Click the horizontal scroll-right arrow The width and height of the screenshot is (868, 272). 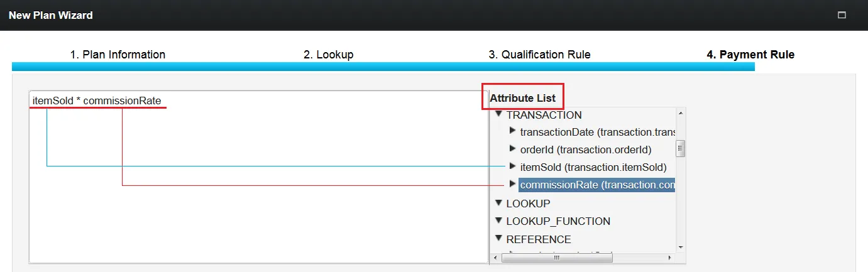coord(669,258)
